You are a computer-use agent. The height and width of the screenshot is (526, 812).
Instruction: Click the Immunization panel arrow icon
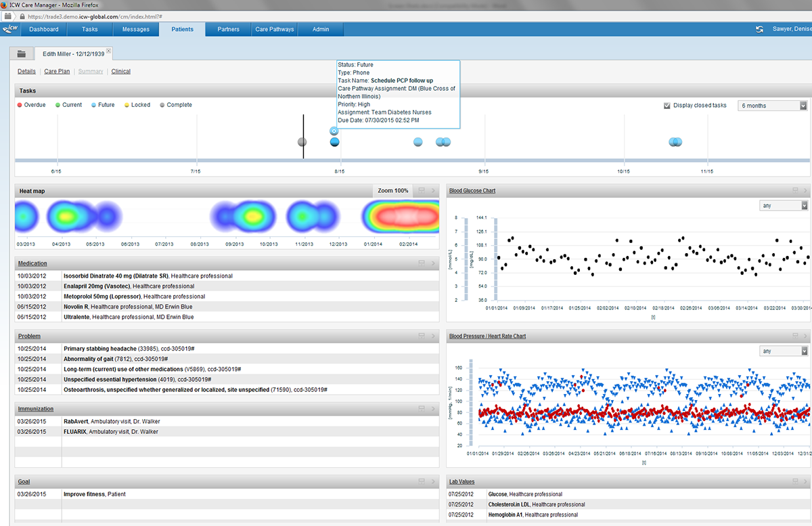(x=433, y=408)
